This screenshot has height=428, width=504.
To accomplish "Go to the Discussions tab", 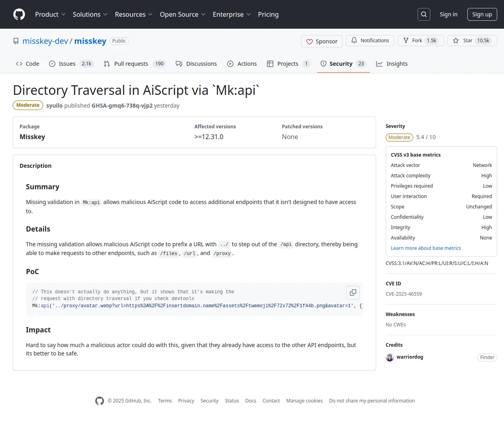I will tap(196, 64).
